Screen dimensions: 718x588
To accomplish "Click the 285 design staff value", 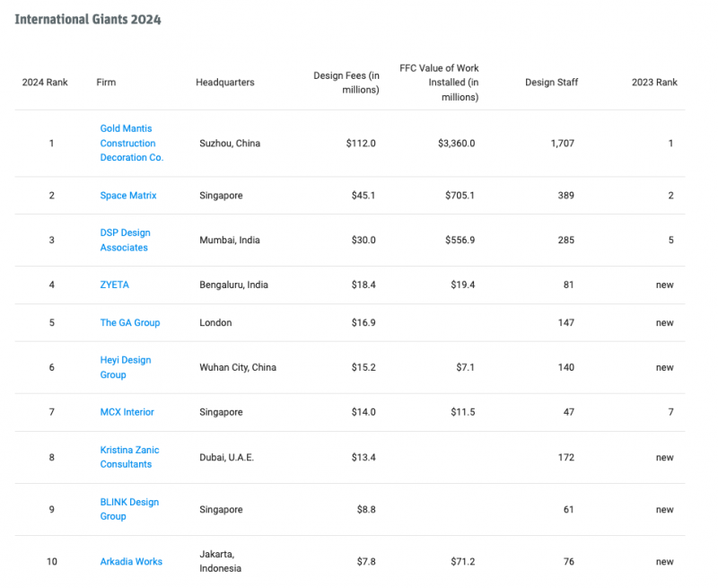I will (566, 240).
